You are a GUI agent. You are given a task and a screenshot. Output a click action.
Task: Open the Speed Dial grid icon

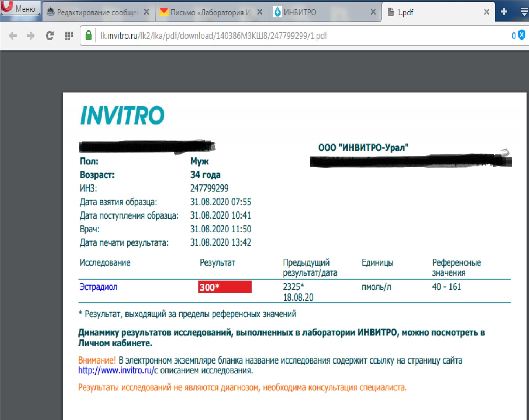coord(69,36)
